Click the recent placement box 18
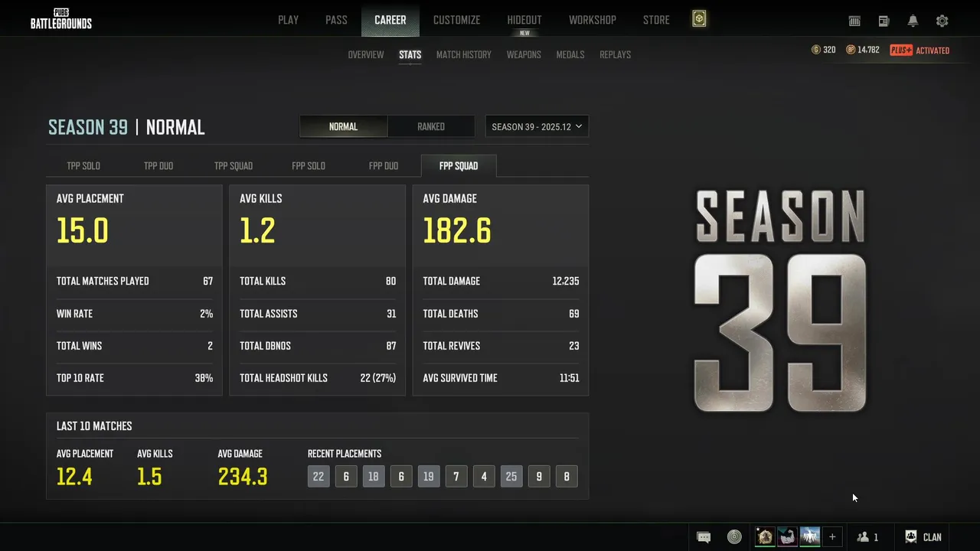This screenshot has width=980, height=551. coord(374,477)
